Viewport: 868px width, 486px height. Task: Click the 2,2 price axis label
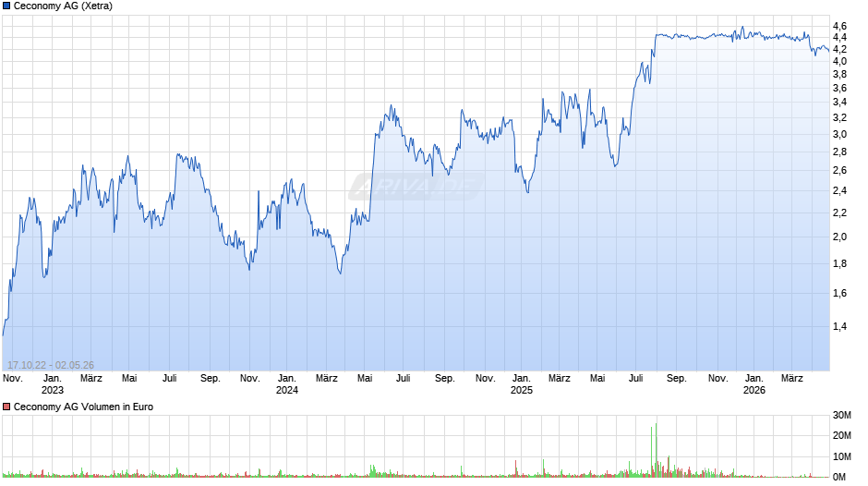pos(839,213)
